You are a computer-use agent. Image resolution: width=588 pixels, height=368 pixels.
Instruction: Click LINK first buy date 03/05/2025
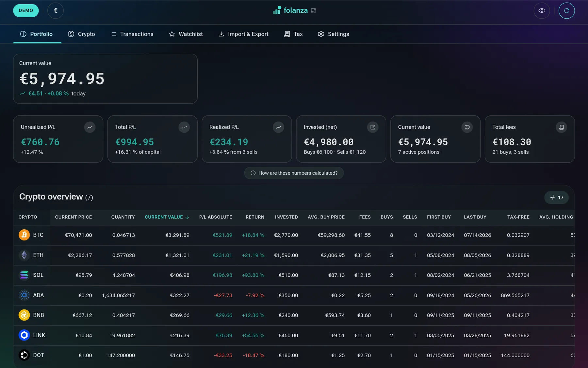coord(440,335)
